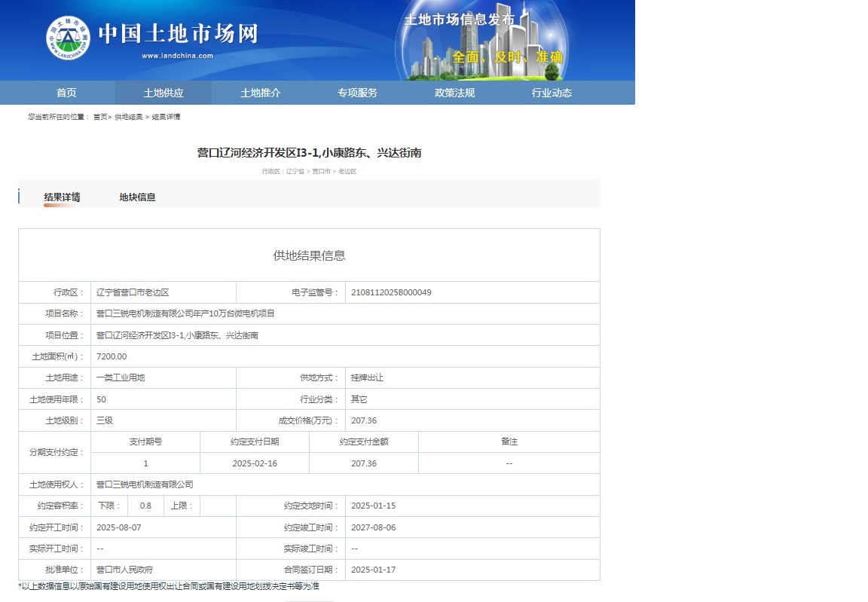Image resolution: width=868 pixels, height=602 pixels.
Task: Switch to the 地块信息 tab
Action: click(137, 197)
